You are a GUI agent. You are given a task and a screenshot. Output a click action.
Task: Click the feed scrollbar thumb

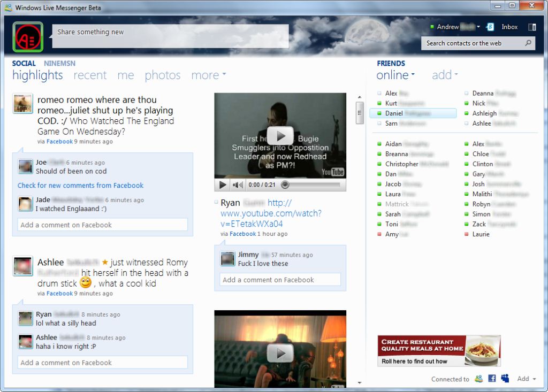360,112
